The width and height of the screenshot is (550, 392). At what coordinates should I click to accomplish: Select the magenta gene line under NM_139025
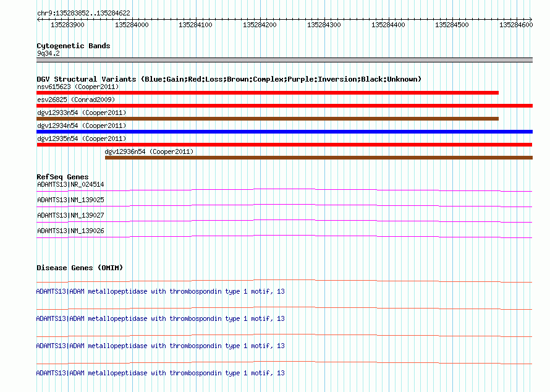pyautogui.click(x=284, y=206)
